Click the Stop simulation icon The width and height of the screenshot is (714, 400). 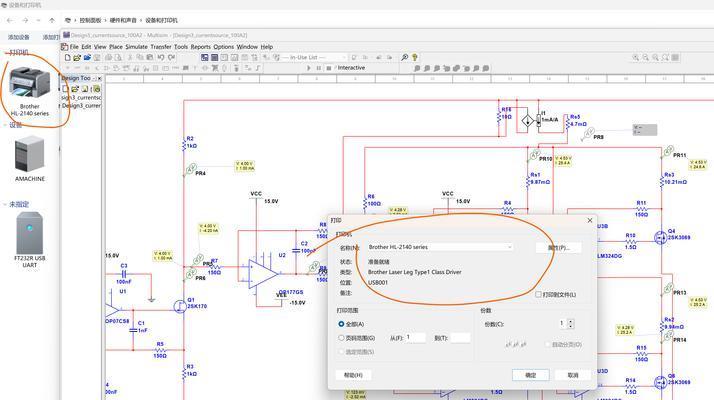328,68
